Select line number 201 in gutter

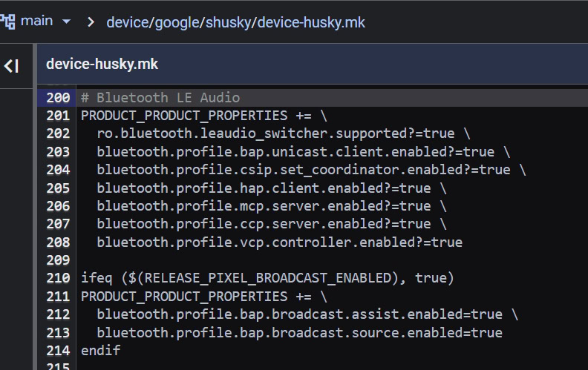click(x=58, y=116)
